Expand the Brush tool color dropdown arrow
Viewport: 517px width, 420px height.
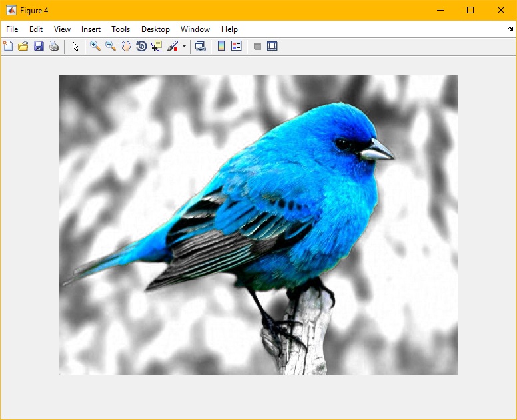[x=184, y=47]
